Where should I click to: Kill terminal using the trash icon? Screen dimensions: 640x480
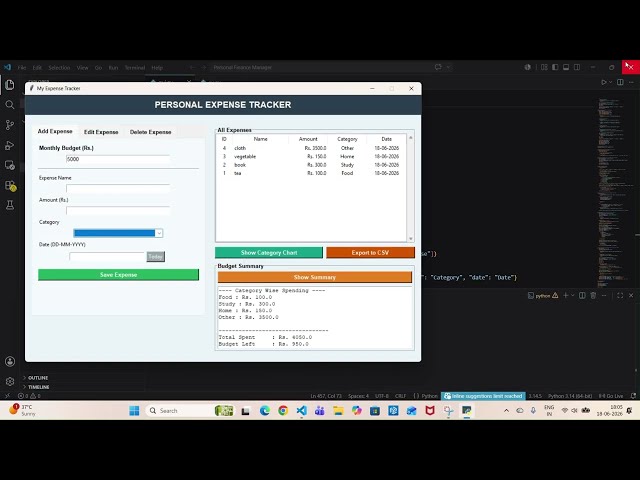pos(593,295)
